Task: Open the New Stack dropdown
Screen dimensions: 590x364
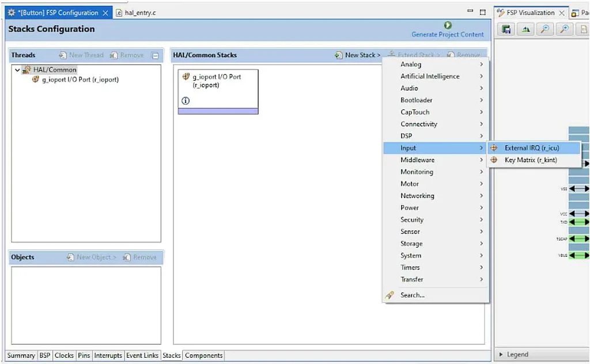Action: (358, 55)
